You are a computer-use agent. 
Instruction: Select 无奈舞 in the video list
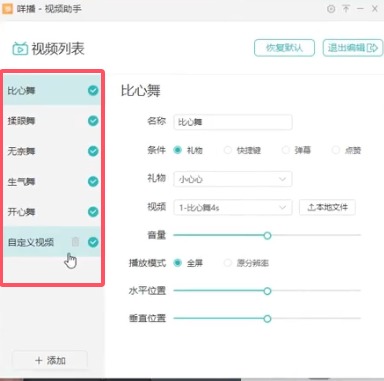[x=52, y=151]
